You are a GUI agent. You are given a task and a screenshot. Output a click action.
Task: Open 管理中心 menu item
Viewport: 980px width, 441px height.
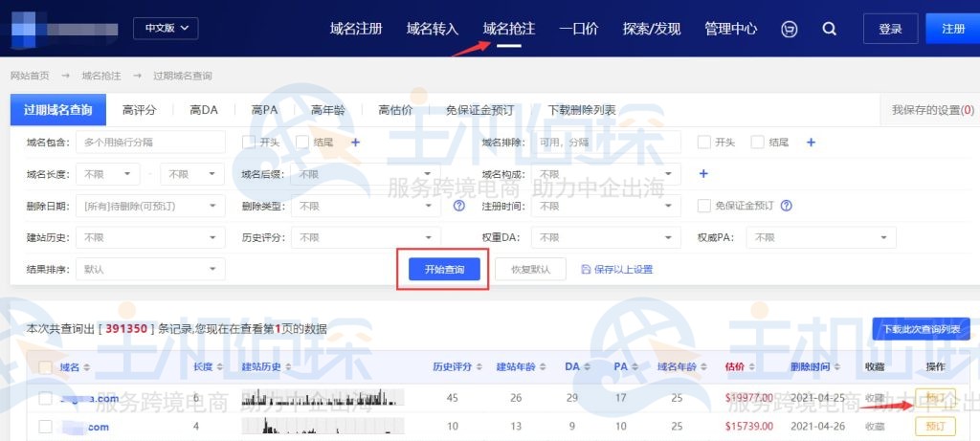coord(730,29)
